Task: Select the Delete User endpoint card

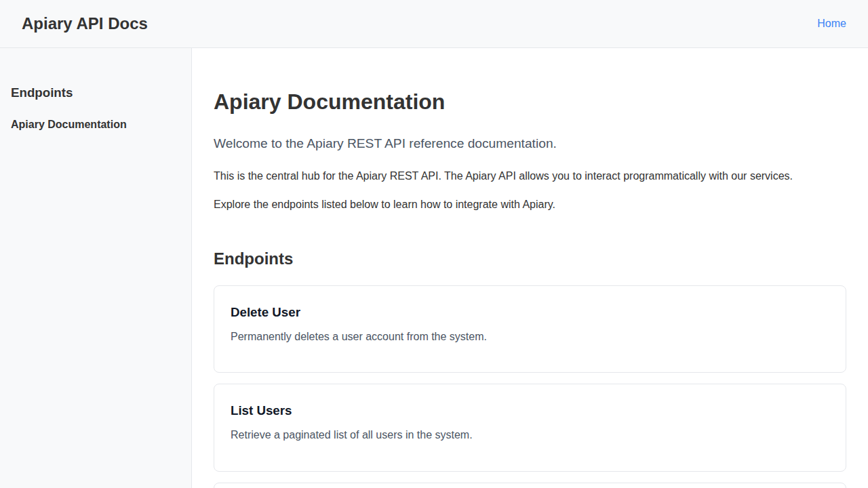Action: [529, 329]
